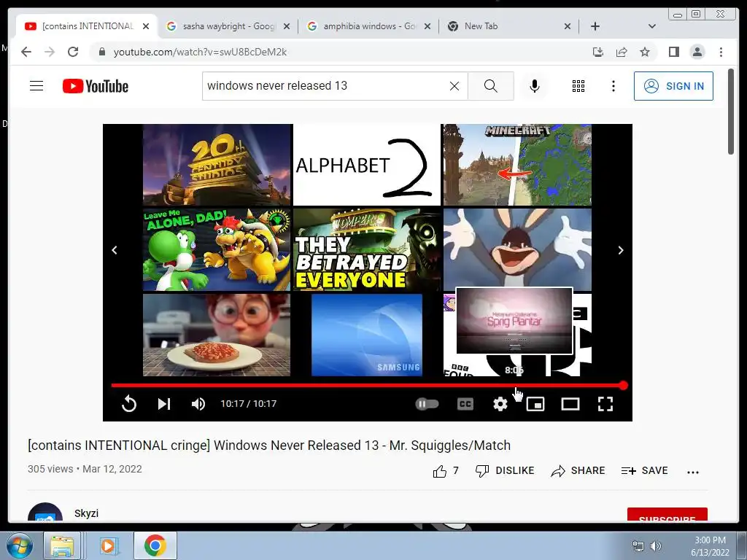
Task: Select the YouTube video browser tab
Action: [88, 26]
